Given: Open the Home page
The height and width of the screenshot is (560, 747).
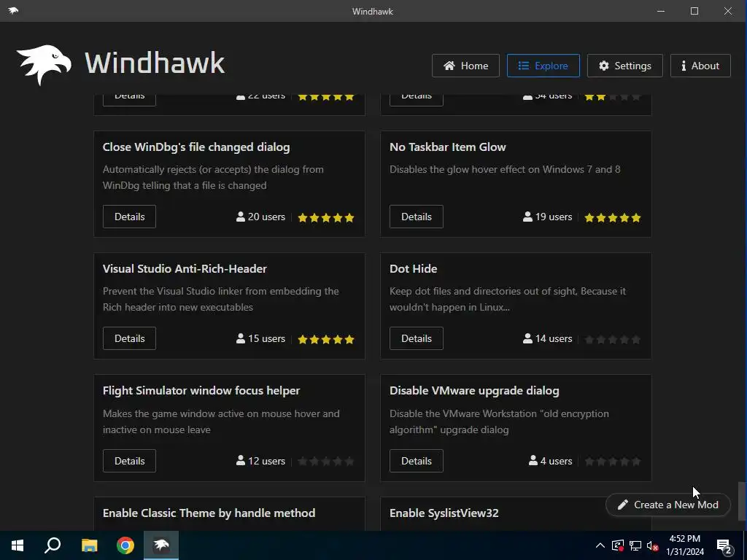Looking at the screenshot, I should click(x=465, y=66).
